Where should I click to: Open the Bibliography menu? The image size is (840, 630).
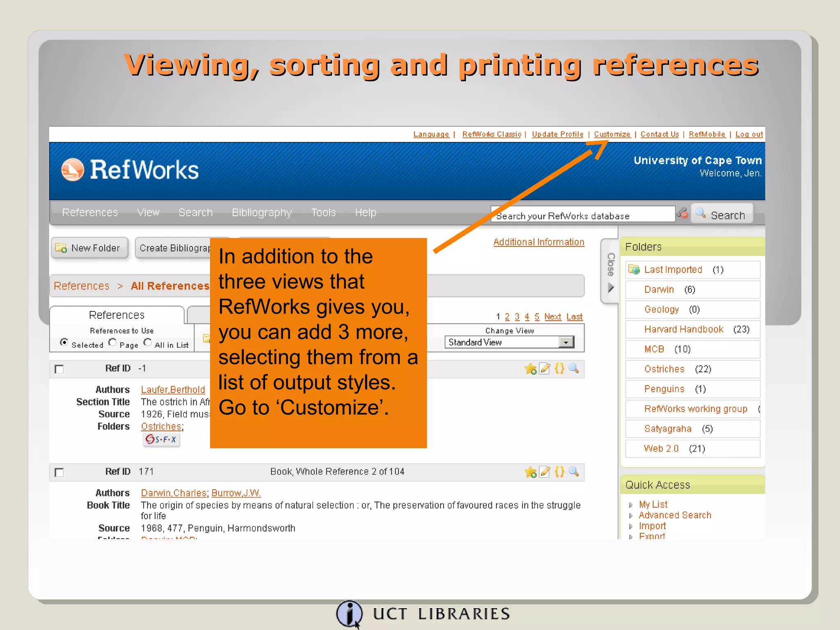[x=262, y=213]
